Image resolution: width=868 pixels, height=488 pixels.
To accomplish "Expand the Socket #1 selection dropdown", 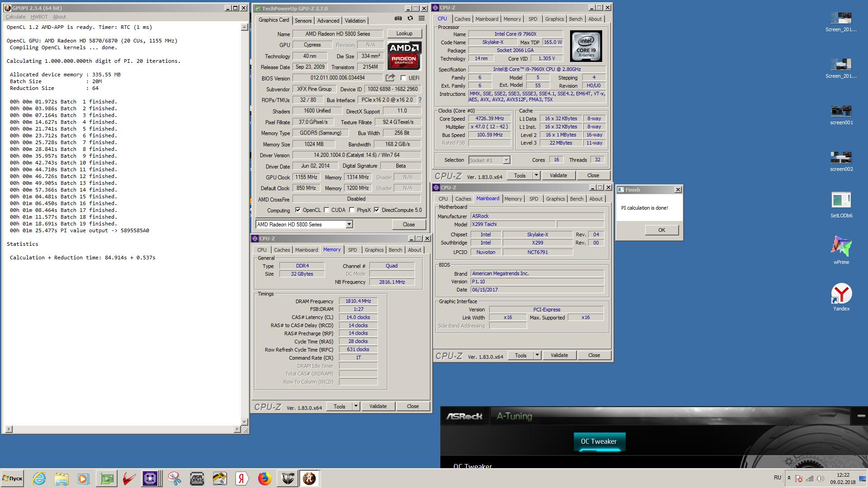I will pos(506,160).
